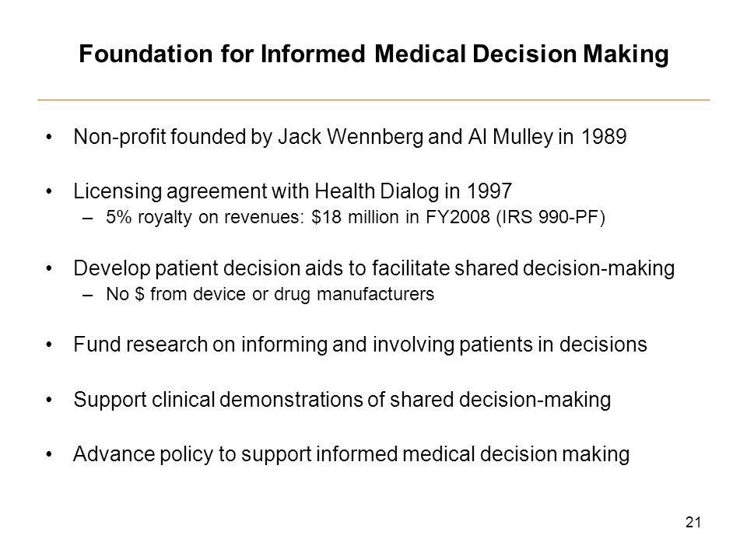Click the year 1997 in second bullet
The width and height of the screenshot is (747, 560).
[x=489, y=191]
